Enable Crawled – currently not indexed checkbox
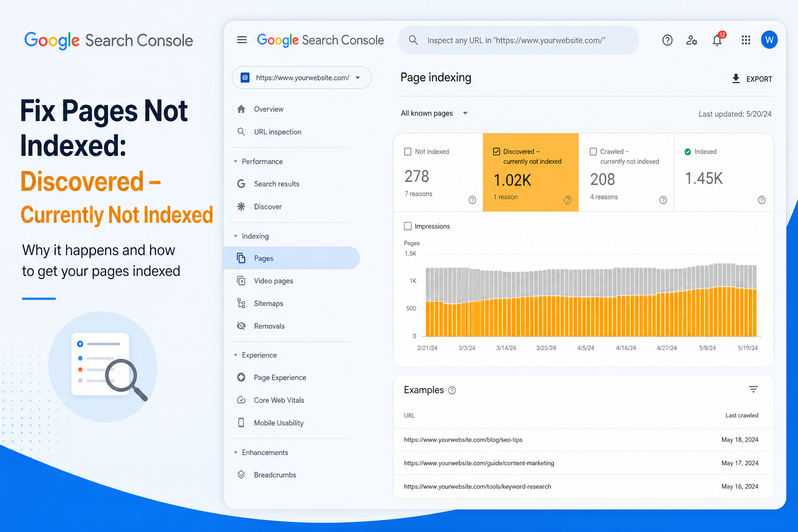The image size is (798, 532). click(x=593, y=152)
